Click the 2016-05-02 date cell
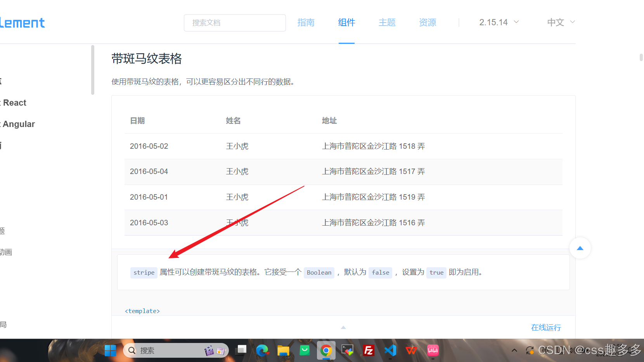This screenshot has width=644, height=362. tap(149, 146)
